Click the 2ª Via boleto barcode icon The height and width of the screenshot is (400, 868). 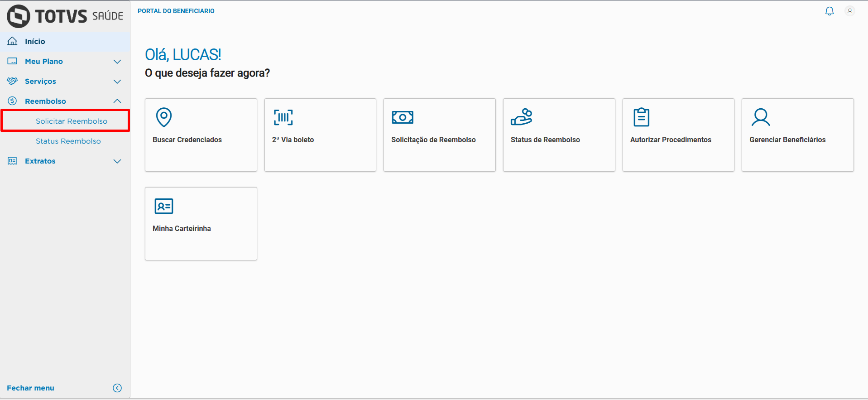(283, 117)
